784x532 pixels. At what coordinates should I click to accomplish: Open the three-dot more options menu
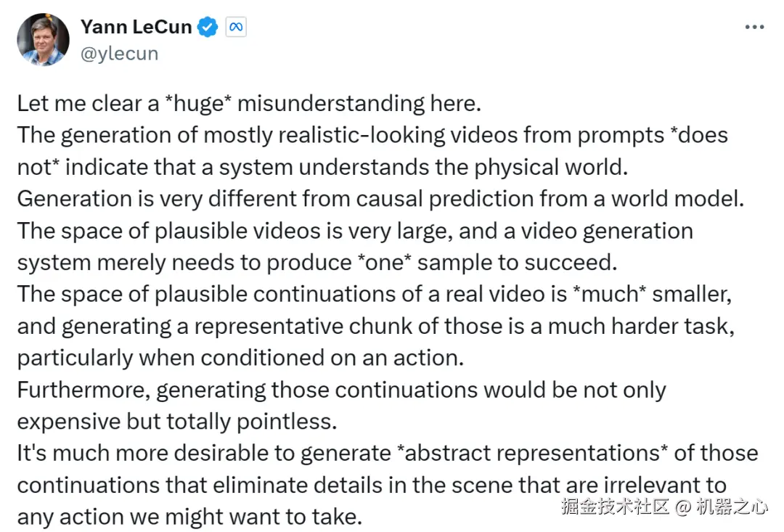tap(754, 28)
